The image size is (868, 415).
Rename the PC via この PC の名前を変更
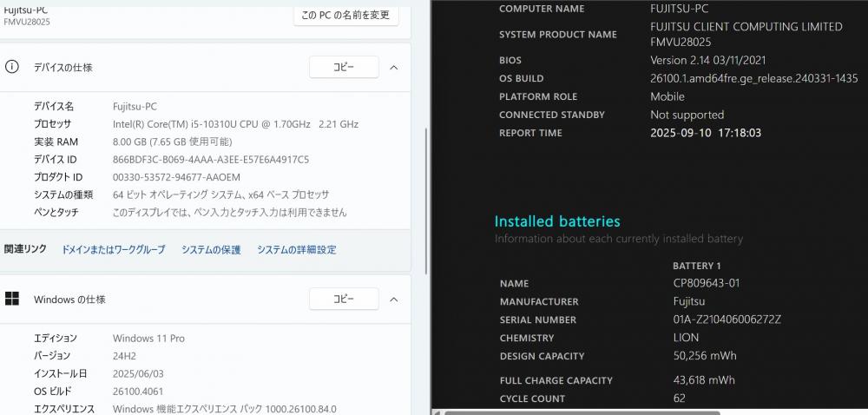345,15
